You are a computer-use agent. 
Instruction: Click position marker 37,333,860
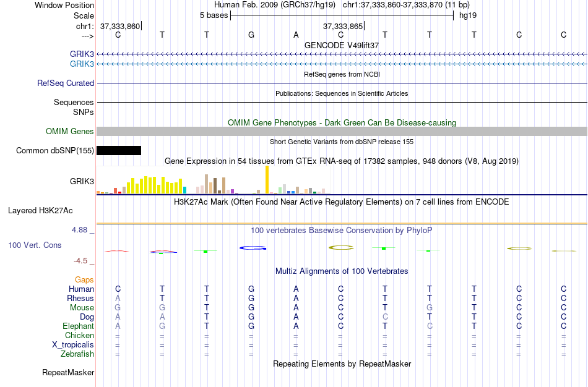[120, 26]
